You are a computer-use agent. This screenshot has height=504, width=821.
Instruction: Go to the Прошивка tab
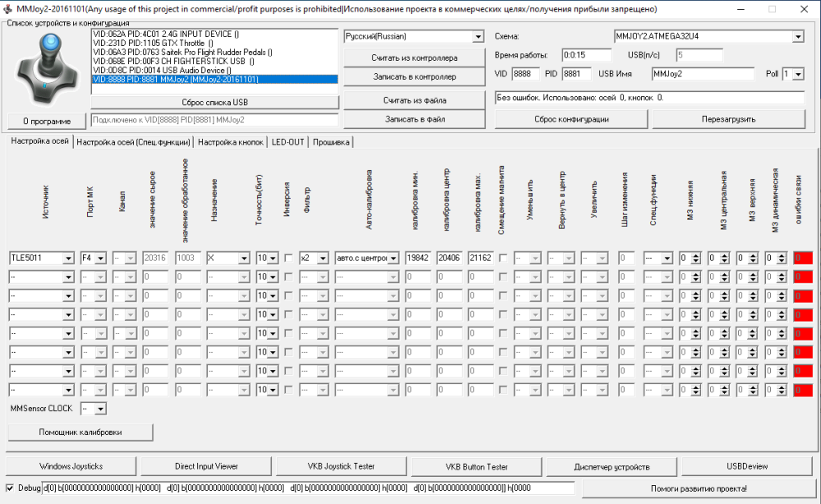(329, 142)
